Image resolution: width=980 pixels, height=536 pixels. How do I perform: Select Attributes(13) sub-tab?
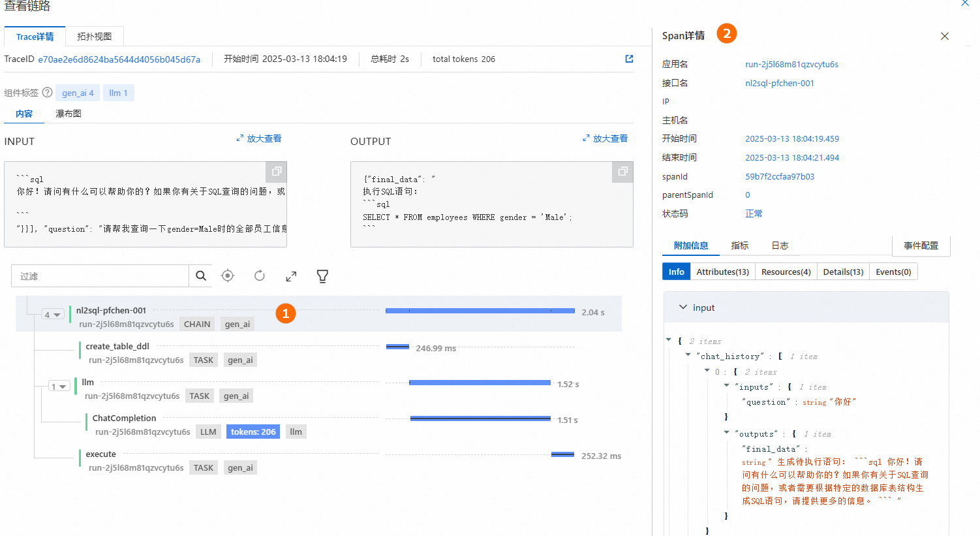click(723, 272)
